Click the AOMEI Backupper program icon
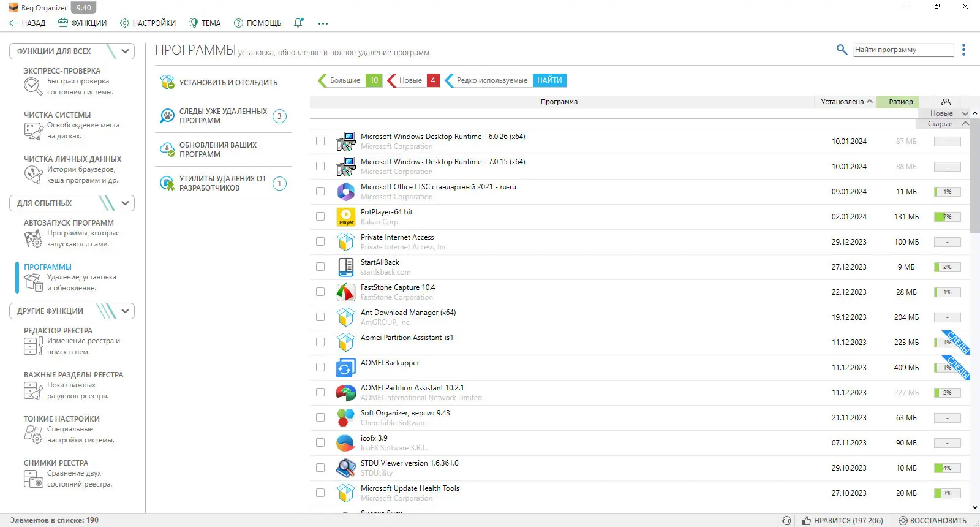Viewport: 980px width, 527px height. [346, 368]
